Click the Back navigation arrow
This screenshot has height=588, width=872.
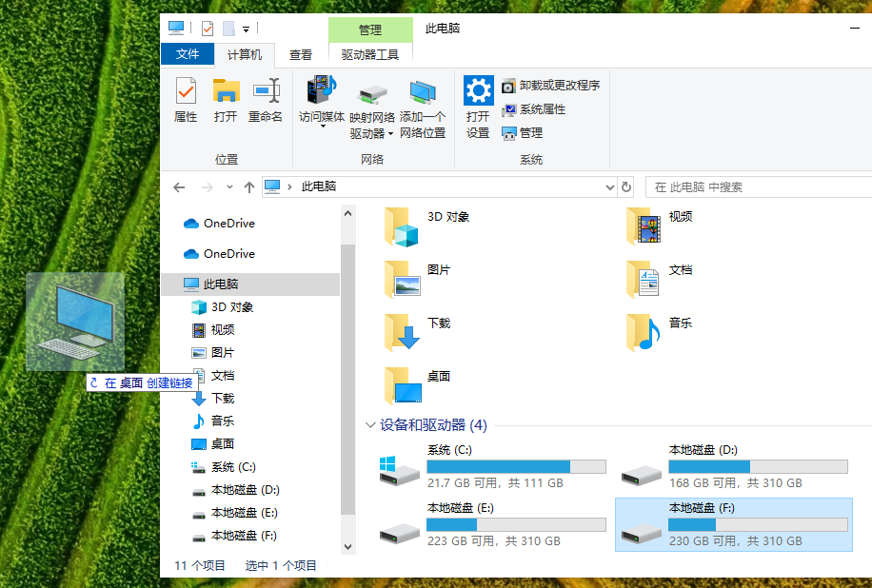pos(179,187)
